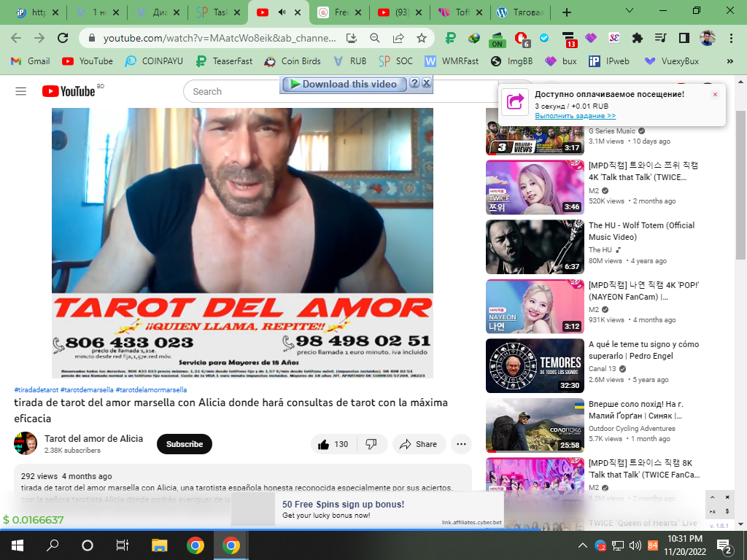Switch to the (93) YouTube tab
Screen dimensions: 747x560
[400, 12]
